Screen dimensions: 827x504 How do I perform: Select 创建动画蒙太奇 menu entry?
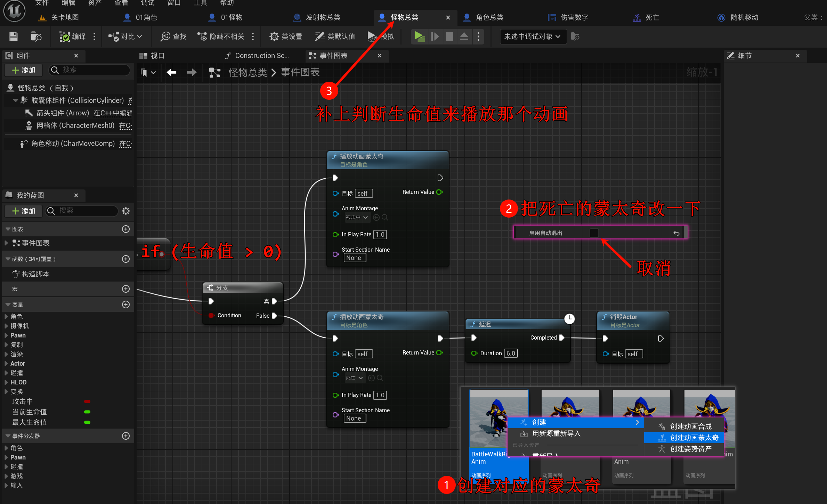pyautogui.click(x=694, y=438)
